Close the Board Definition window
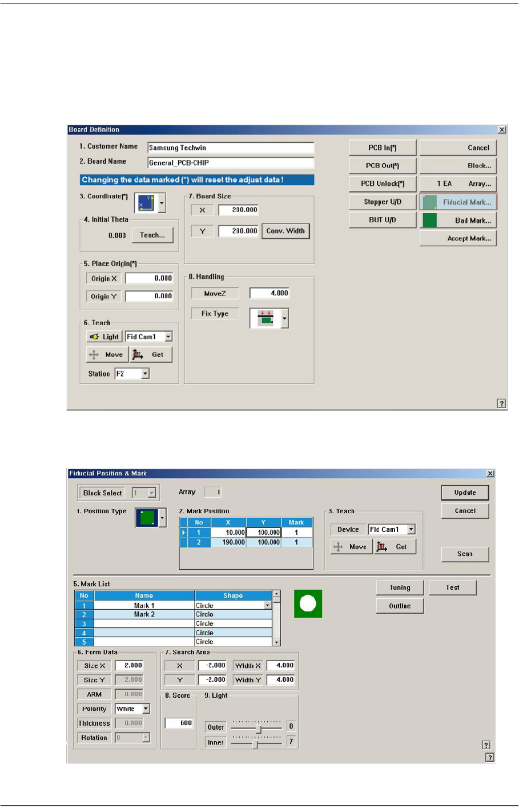This screenshot has width=519, height=812. [x=502, y=130]
